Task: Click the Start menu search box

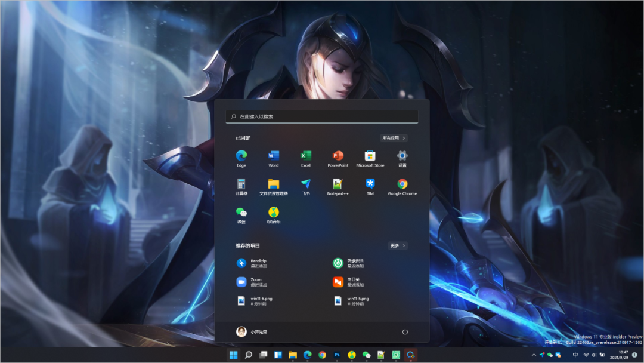Action: pyautogui.click(x=322, y=116)
